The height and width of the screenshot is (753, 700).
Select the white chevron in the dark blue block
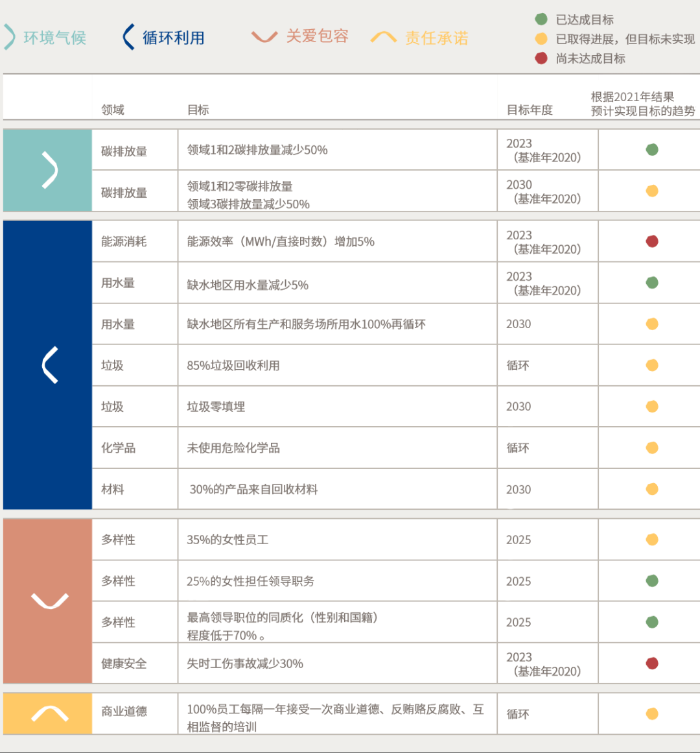coord(49,365)
